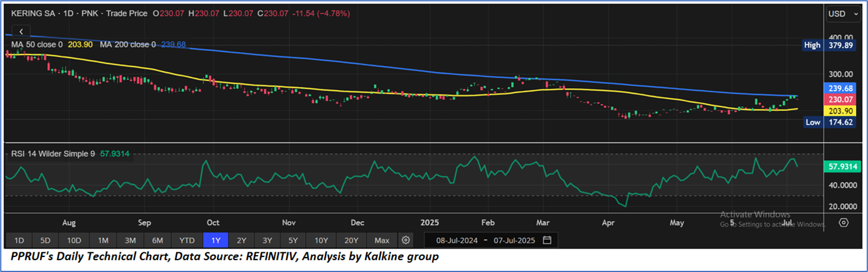Click the 203.90 MA 50 price tag
The height and width of the screenshot is (272, 868).
click(840, 111)
